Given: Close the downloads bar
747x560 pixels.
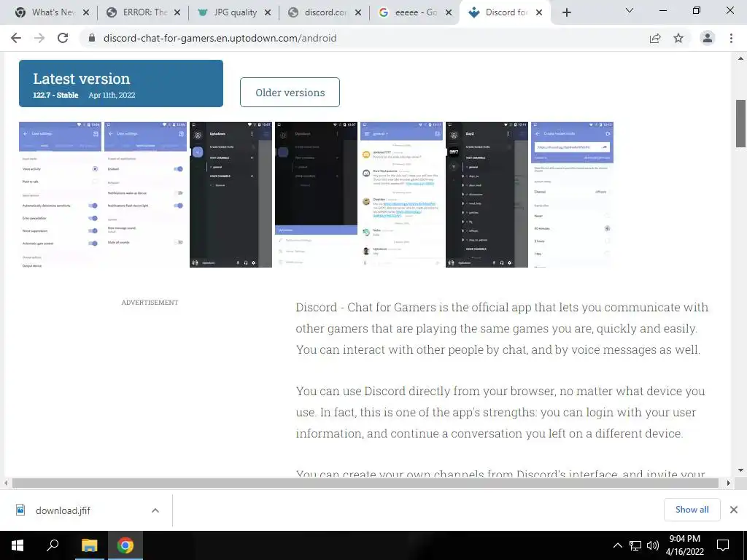Looking at the screenshot, I should coord(734,510).
